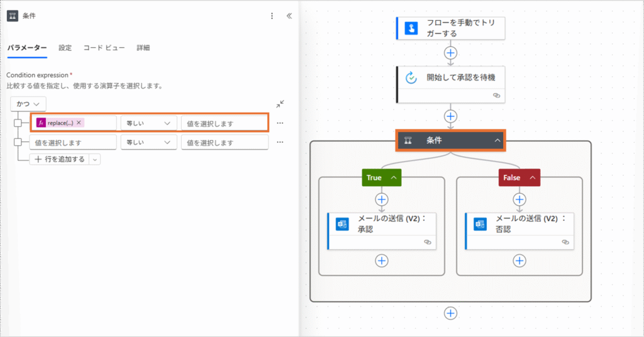
Task: Collapse the True branch chevron
Action: pos(394,178)
